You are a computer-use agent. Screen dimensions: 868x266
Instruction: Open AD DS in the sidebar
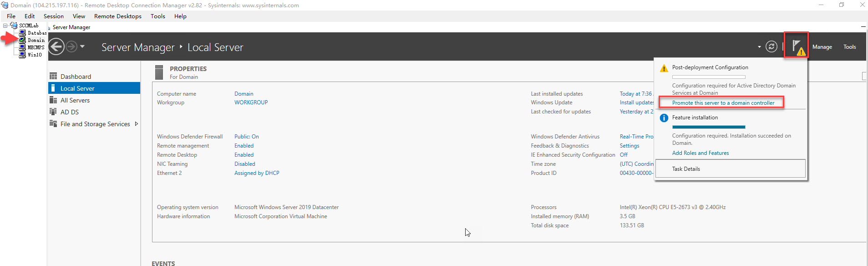point(69,112)
